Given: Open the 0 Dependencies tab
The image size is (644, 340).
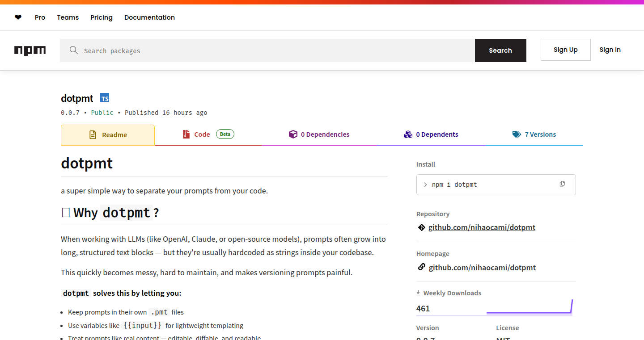Looking at the screenshot, I should (319, 134).
